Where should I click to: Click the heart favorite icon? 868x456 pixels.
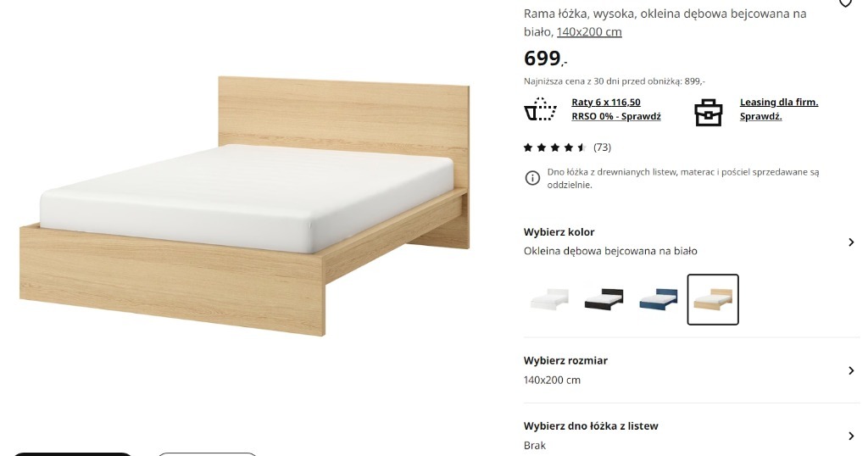(845, 3)
